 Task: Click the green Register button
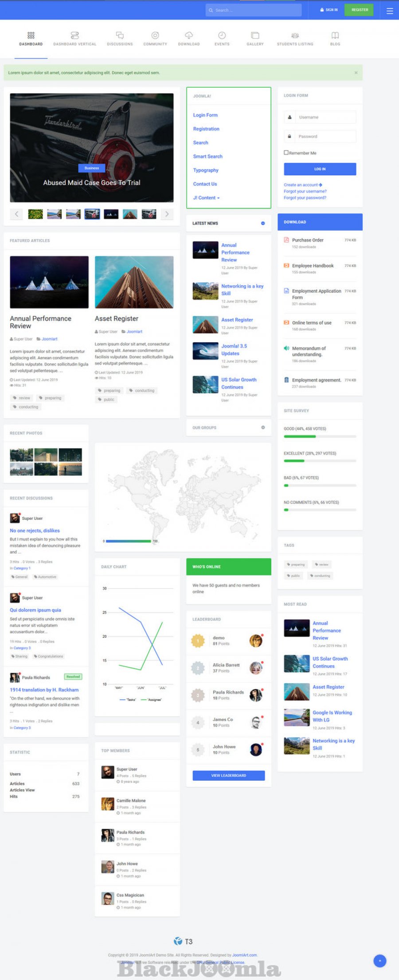pyautogui.click(x=360, y=10)
